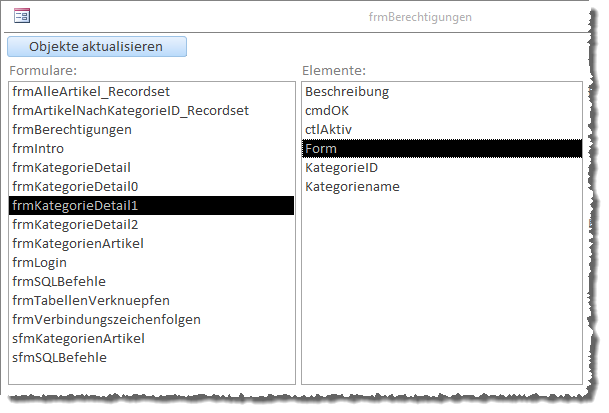Select frmTabellenVerknuepfen list item

click(91, 300)
